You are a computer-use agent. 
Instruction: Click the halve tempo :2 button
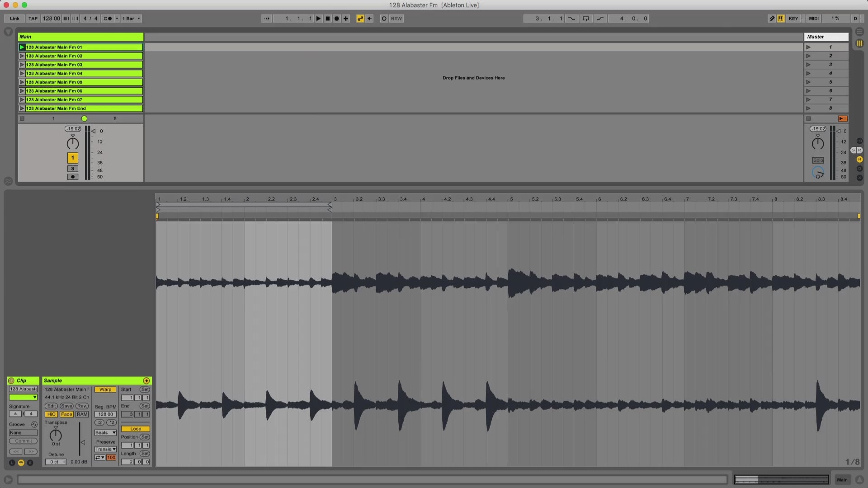(99, 422)
